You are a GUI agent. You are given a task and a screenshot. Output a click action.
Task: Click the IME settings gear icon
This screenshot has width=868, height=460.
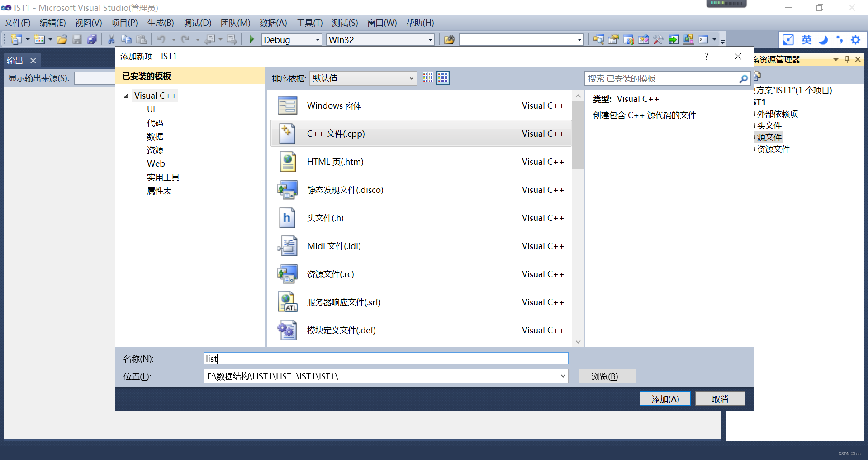[856, 40]
